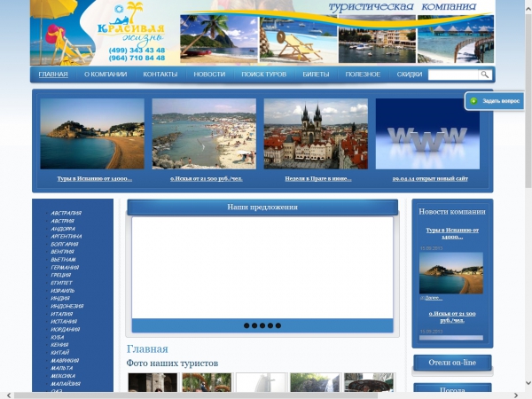532x399 pixels.
Task: Select the last slider dot indicator
Action: (x=278, y=325)
